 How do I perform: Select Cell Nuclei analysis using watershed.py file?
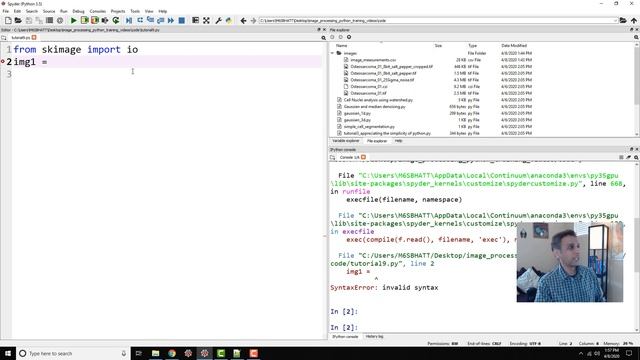pos(378,100)
